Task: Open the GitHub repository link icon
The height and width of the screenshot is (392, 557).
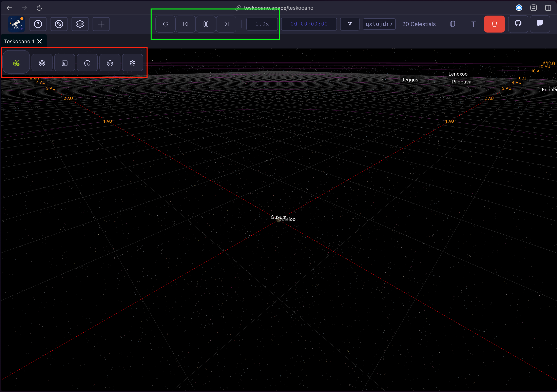Action: pyautogui.click(x=518, y=24)
